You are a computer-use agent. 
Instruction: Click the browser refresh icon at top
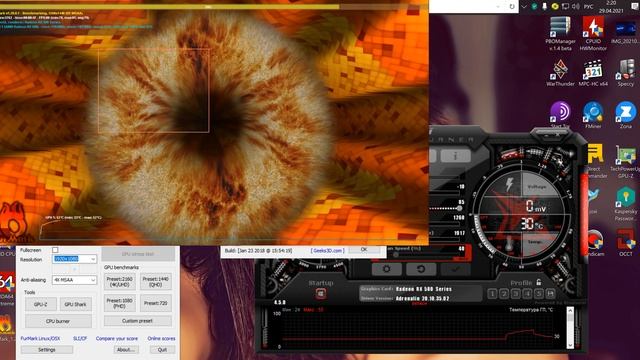(x=512, y=7)
